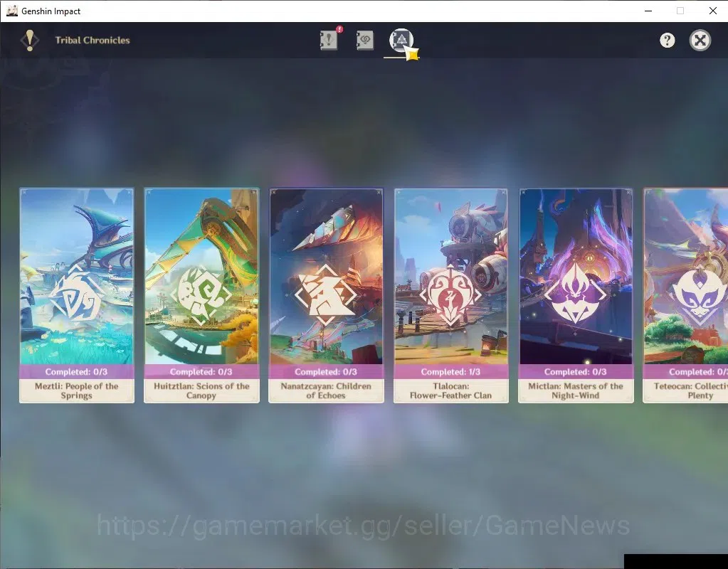Screen dimensions: 728x569
Task: Click 'Completed: 0/3' under the Nanatzcayan card
Action: pos(326,372)
